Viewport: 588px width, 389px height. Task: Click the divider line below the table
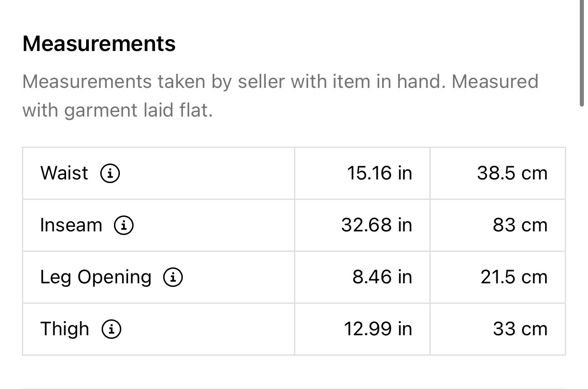tap(294, 388)
